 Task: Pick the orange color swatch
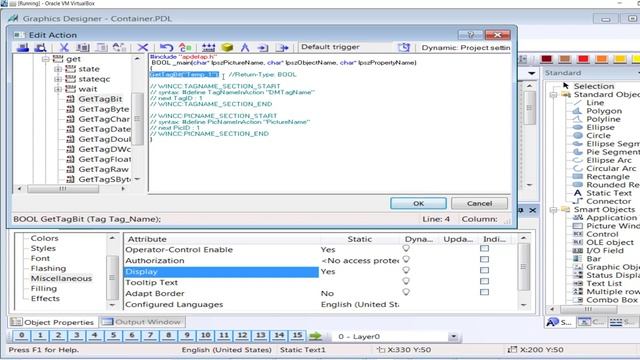click(602, 59)
